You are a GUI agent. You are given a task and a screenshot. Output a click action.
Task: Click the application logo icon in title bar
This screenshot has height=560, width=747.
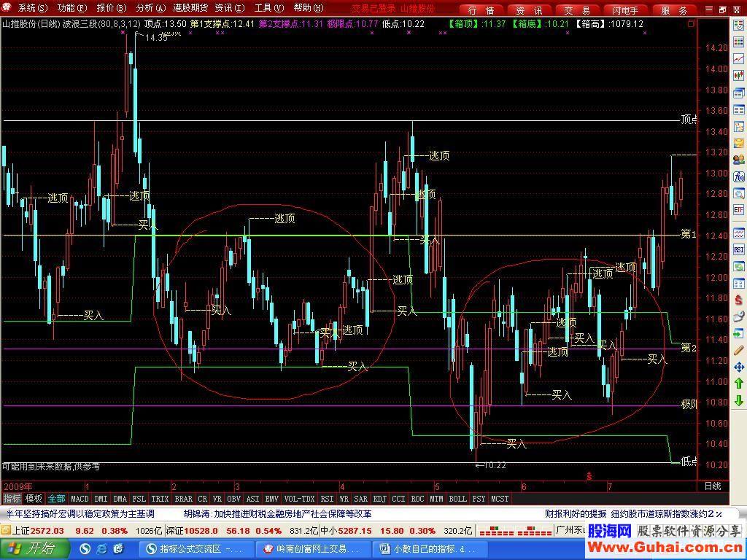coord(7,7)
